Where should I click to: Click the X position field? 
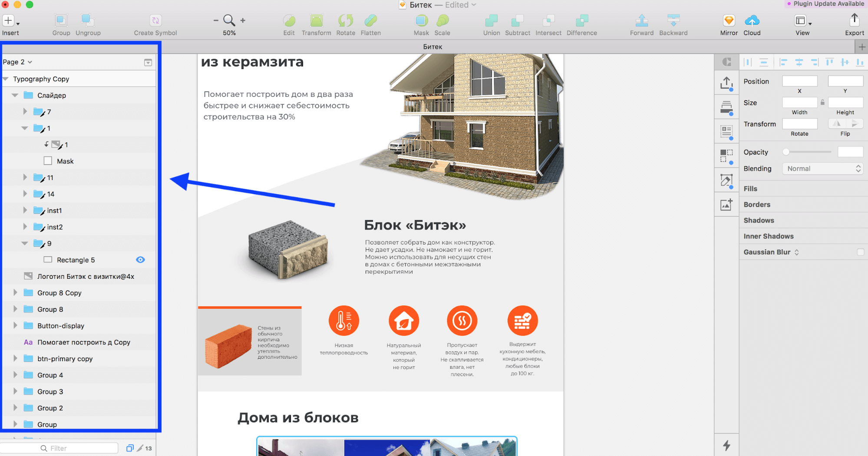coord(799,81)
